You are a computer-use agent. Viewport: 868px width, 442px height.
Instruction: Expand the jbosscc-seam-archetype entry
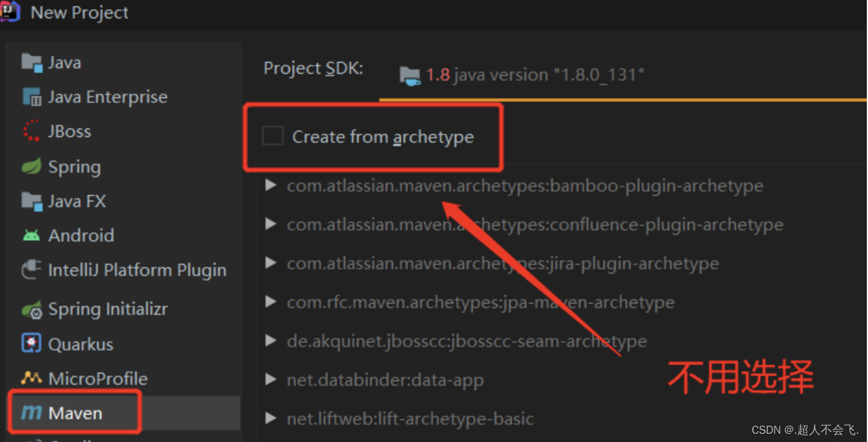(270, 340)
